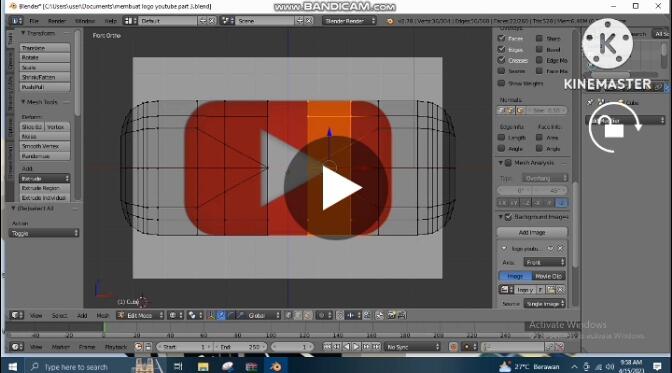Click the Add Image button
672x373 pixels.
[x=532, y=232]
